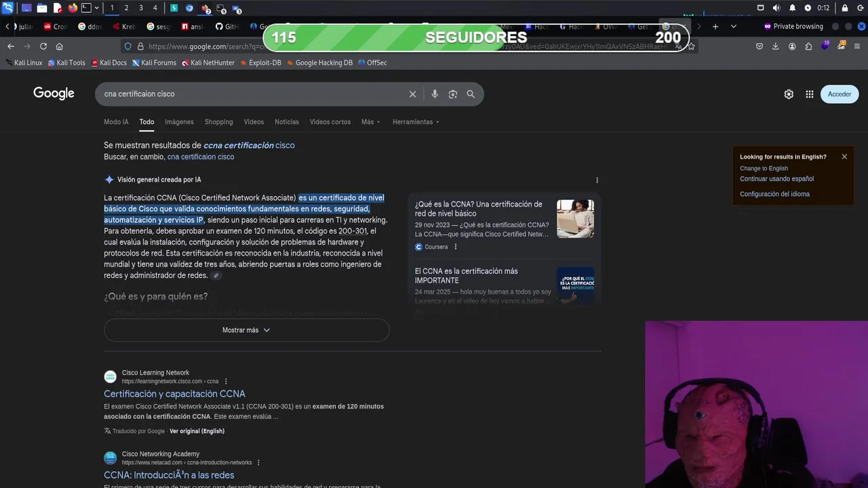
Task: Switch to workspace 3
Action: pyautogui.click(x=141, y=8)
